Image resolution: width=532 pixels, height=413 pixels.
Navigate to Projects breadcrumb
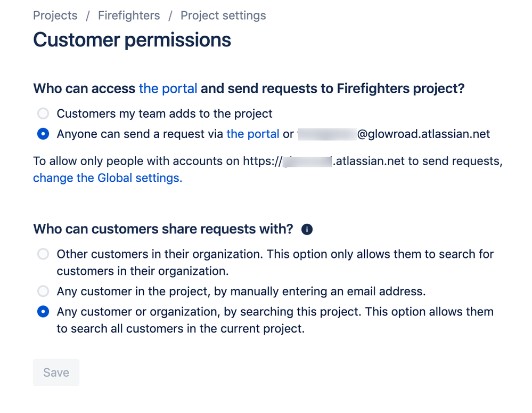[x=55, y=15]
